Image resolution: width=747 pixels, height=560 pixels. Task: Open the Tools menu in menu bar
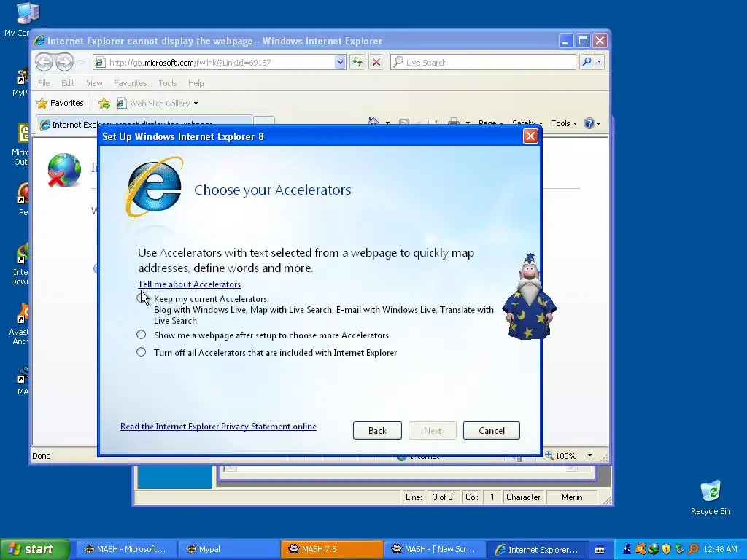167,83
